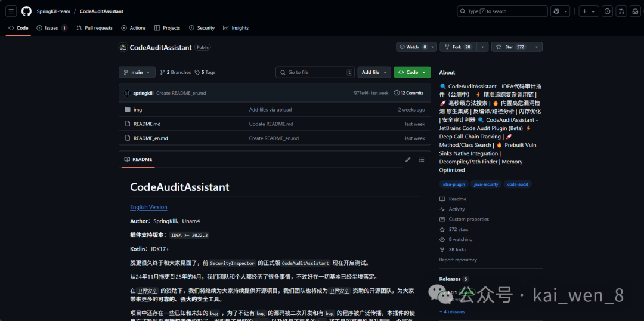Switch to the Code tab

(x=18, y=28)
